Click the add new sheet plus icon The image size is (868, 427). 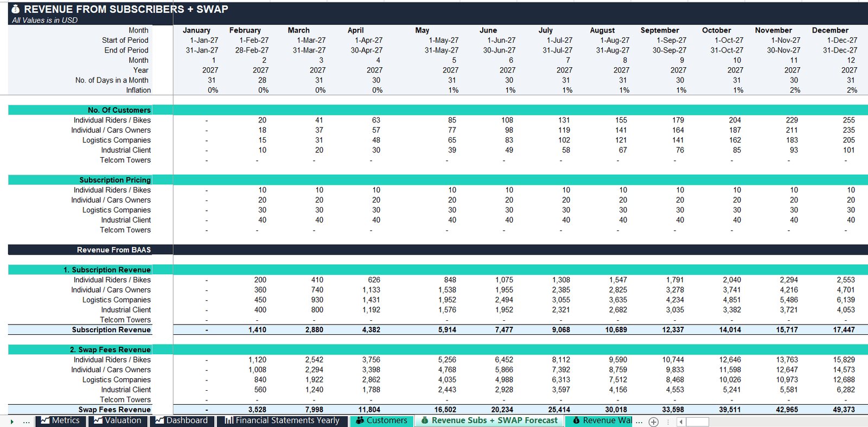(654, 422)
